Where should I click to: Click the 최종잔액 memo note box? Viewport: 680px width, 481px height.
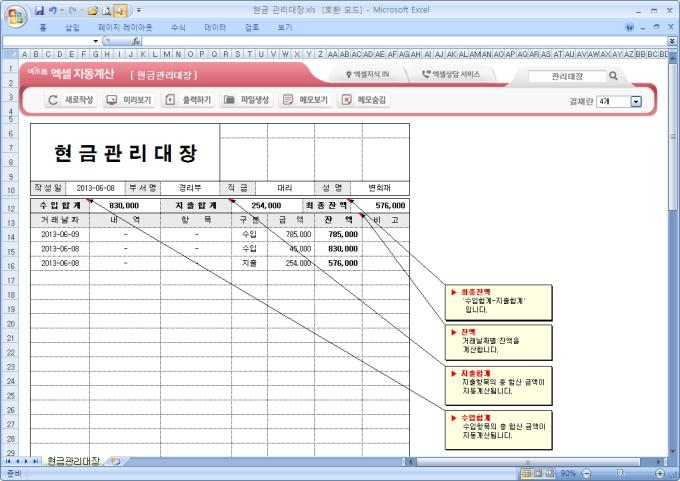[499, 303]
